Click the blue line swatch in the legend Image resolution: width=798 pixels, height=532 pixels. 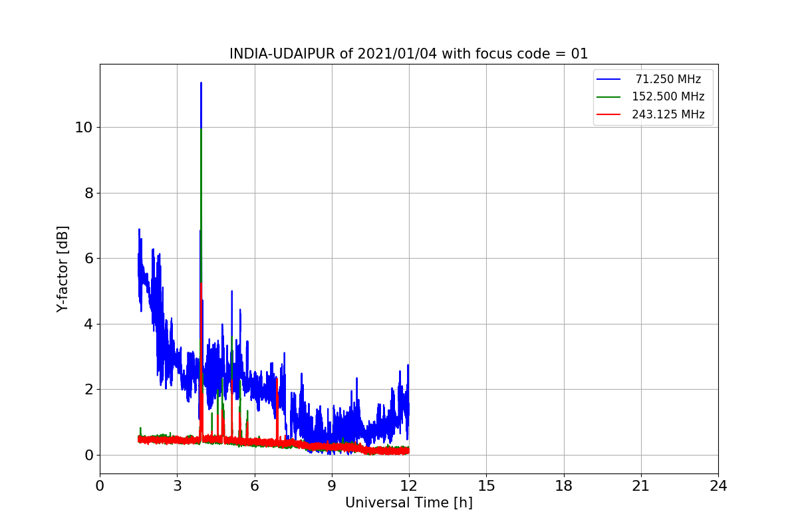609,79
